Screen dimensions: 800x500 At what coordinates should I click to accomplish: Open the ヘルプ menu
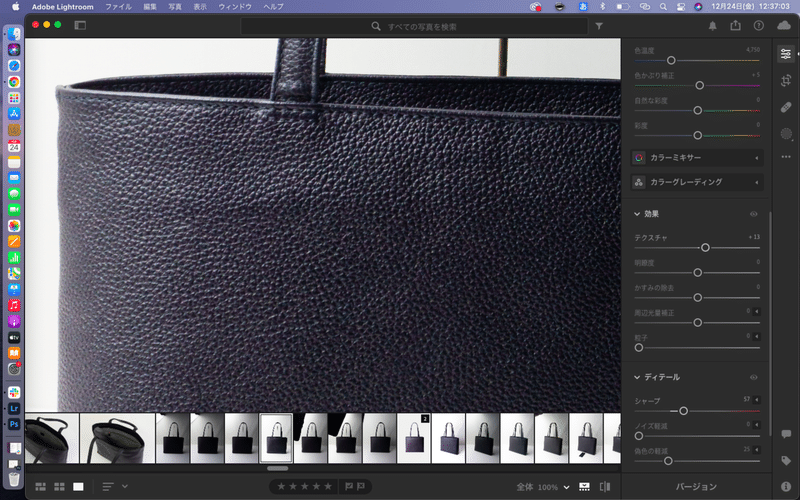pyautogui.click(x=273, y=7)
